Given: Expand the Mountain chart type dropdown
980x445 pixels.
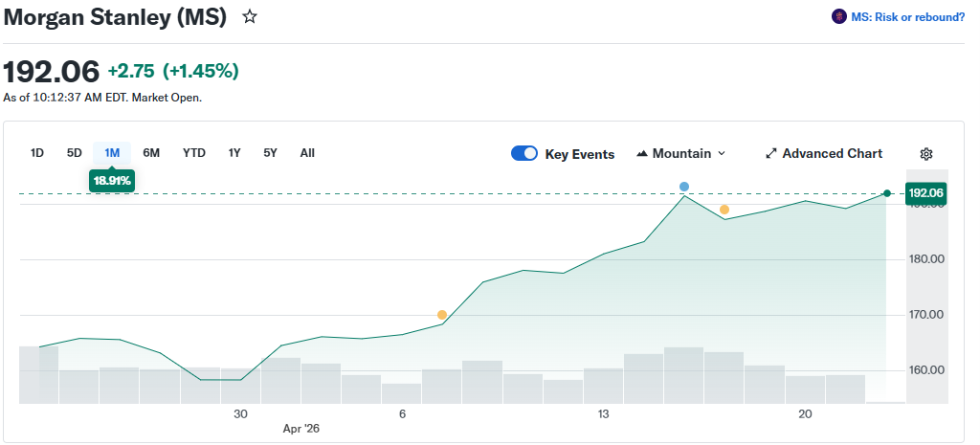Looking at the screenshot, I should point(680,154).
